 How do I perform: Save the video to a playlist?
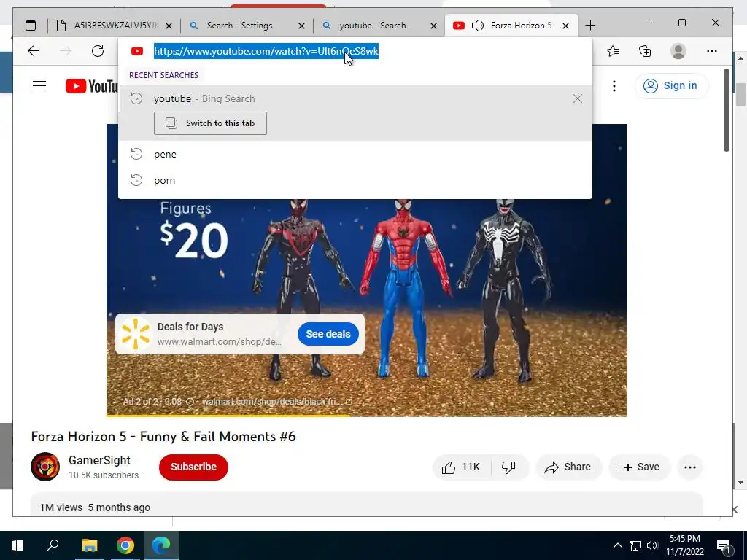[638, 467]
